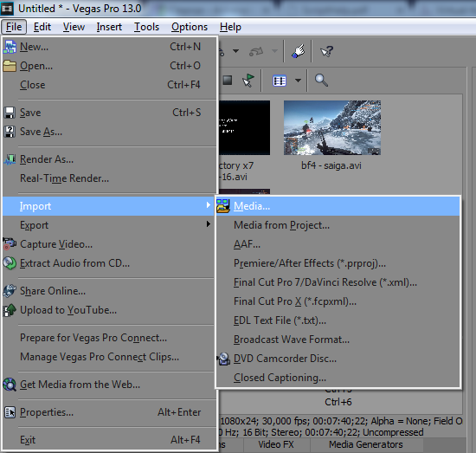476x453 pixels.
Task: Select the AAF... import option
Action: [338, 244]
